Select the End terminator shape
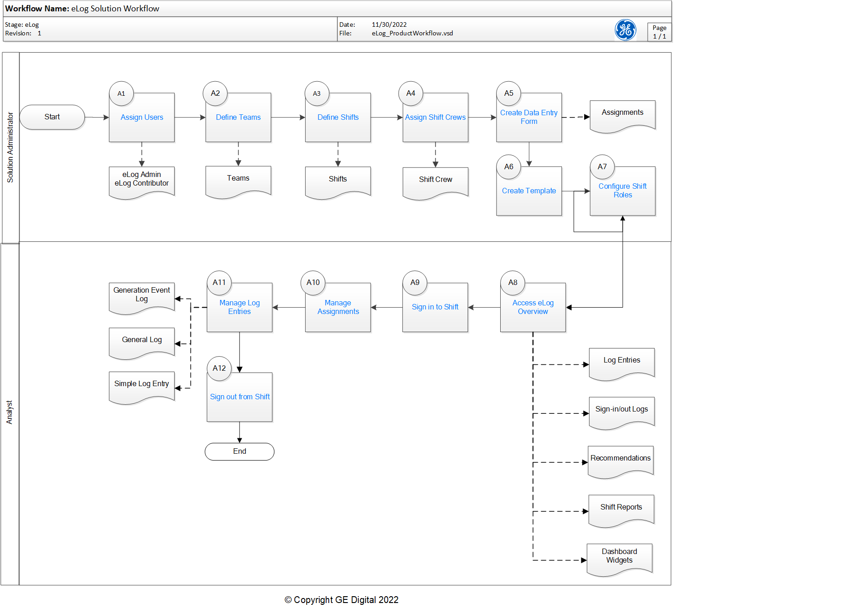Viewport: 868px width, 608px height. (x=239, y=451)
